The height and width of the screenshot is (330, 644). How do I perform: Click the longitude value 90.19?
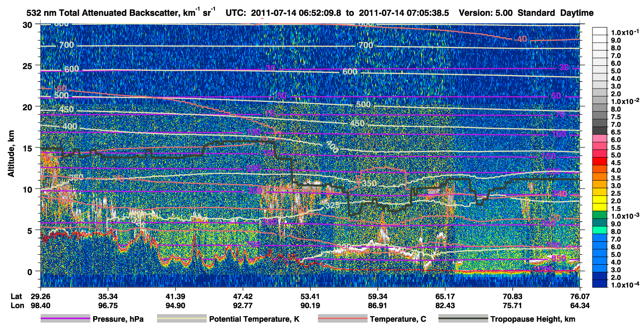310,305
